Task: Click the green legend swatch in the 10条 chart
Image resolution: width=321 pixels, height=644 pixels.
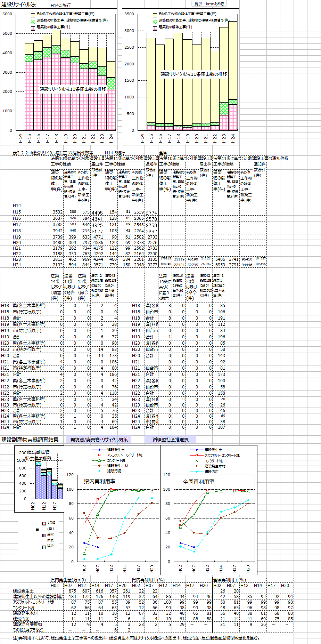Action: pos(33,22)
